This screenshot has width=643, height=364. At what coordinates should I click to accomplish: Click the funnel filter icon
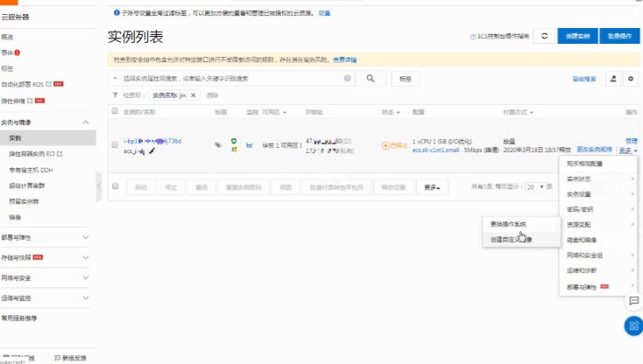[x=116, y=95]
